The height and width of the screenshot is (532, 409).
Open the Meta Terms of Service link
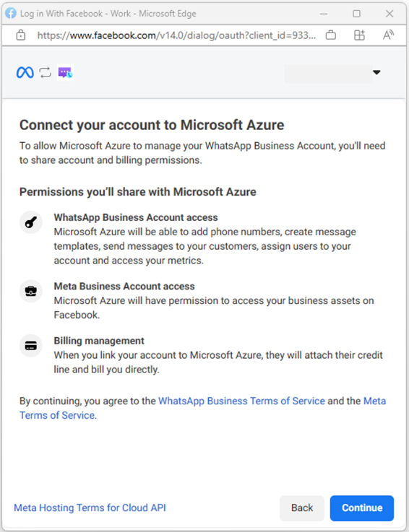[203, 408]
